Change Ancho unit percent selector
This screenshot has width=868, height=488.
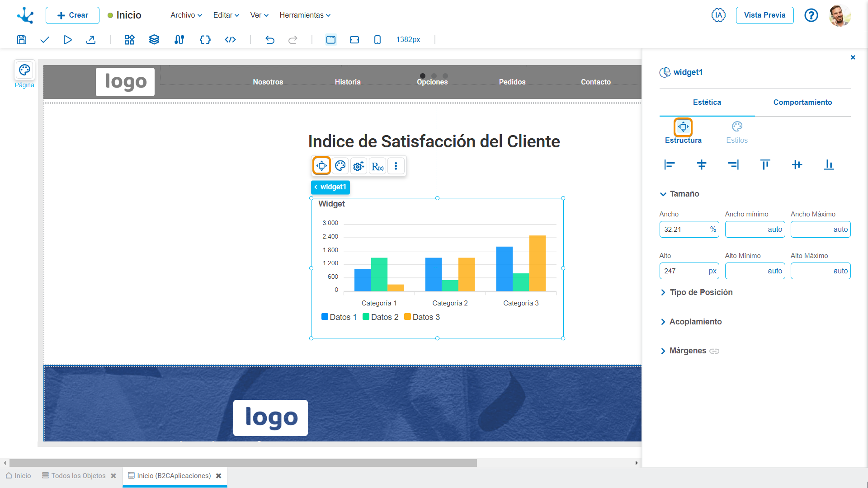click(x=713, y=230)
